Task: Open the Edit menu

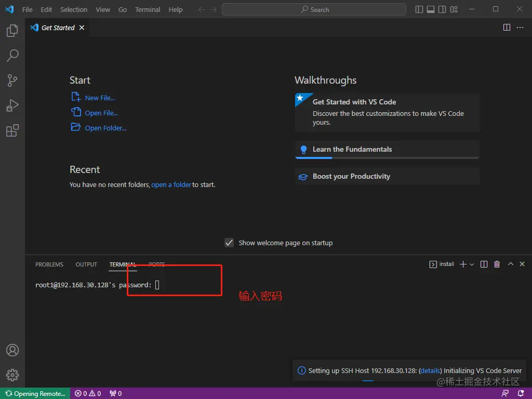Action: pyautogui.click(x=46, y=9)
